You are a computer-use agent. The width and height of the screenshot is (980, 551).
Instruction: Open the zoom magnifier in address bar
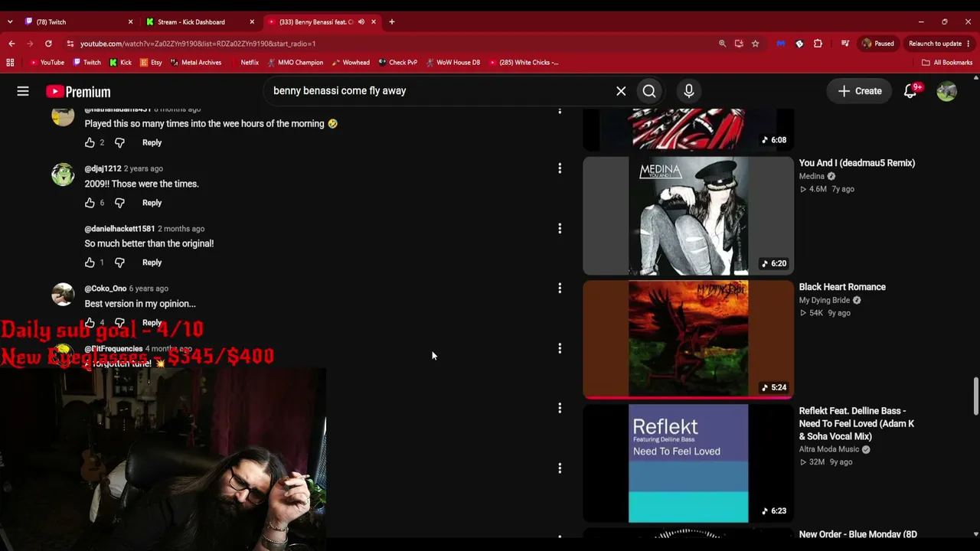722,44
